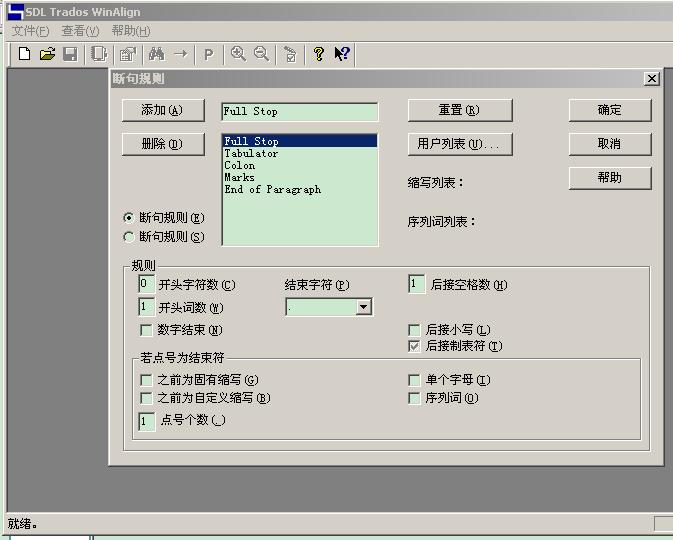673x540 pixels.
Task: Click the Save diskette toolbar icon
Action: (x=70, y=54)
